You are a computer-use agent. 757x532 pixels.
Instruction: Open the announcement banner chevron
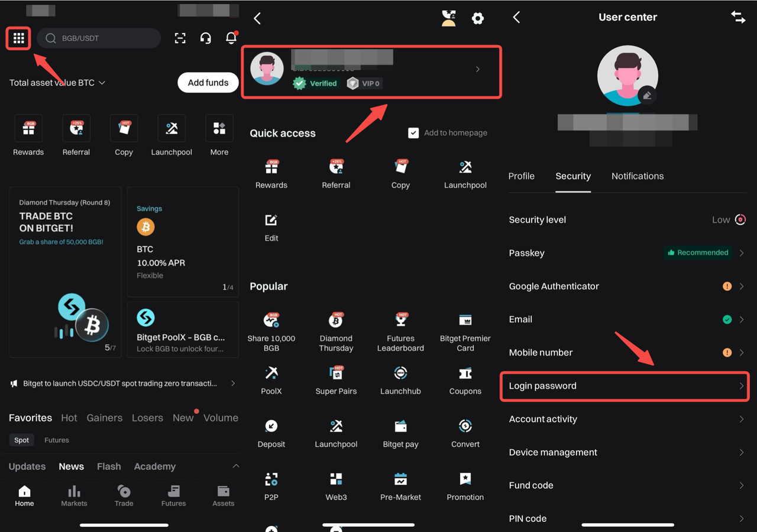coord(233,383)
